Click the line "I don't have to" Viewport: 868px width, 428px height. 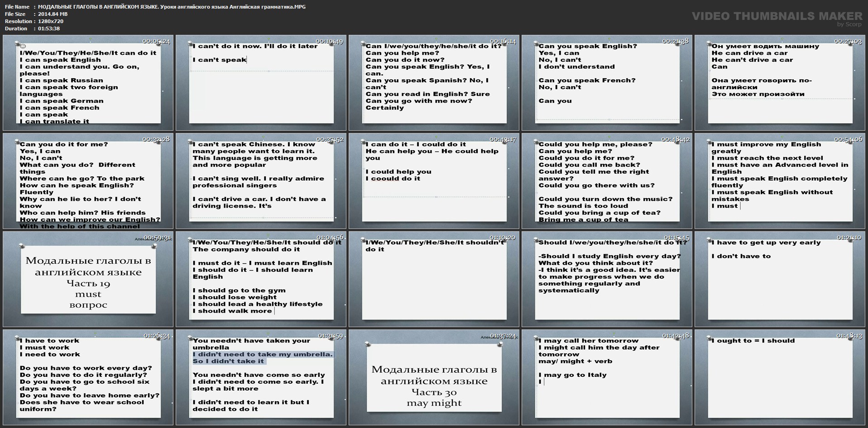coord(741,256)
